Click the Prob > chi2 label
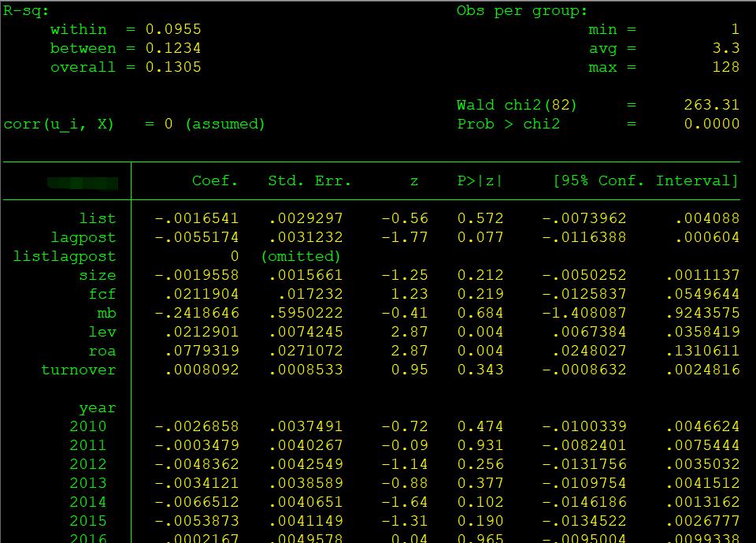756x543 pixels. (x=509, y=124)
